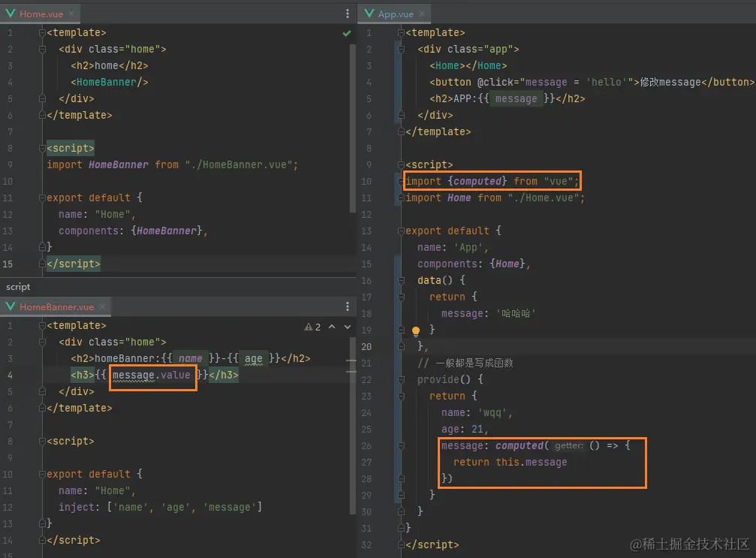Click the Home.vue vertical scrollbar
756x558 pixels.
click(352, 128)
